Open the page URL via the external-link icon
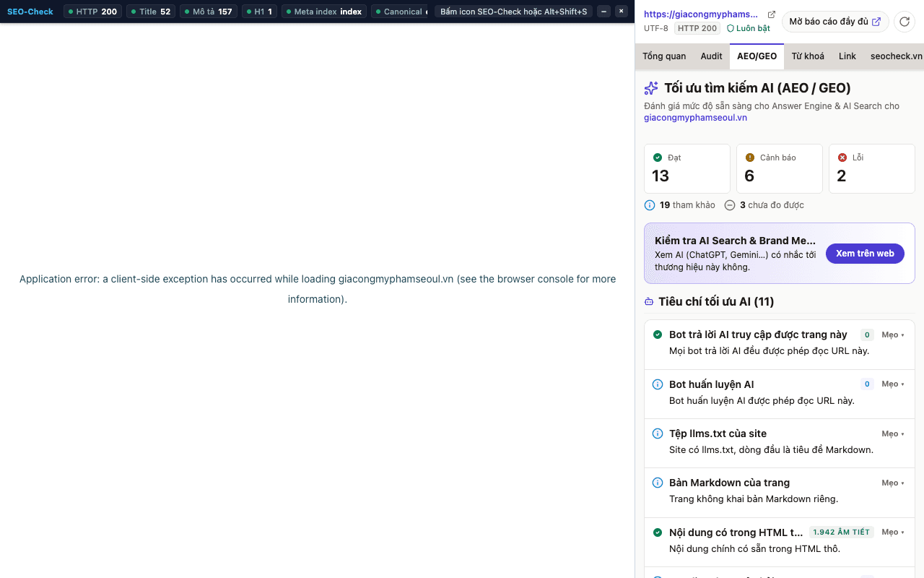This screenshot has height=578, width=924. pos(771,14)
